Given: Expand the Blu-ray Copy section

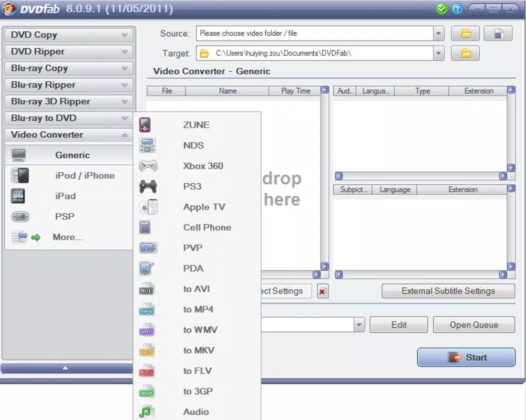Looking at the screenshot, I should pos(69,68).
